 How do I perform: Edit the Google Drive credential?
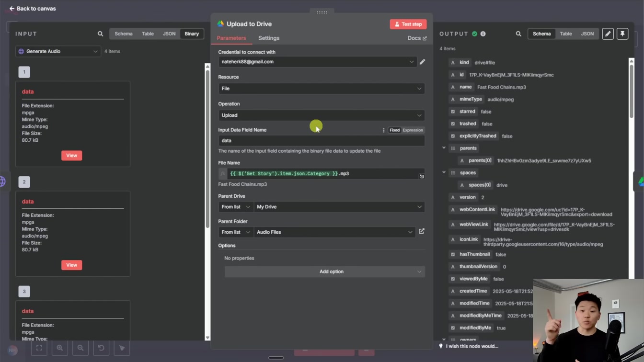tap(422, 62)
